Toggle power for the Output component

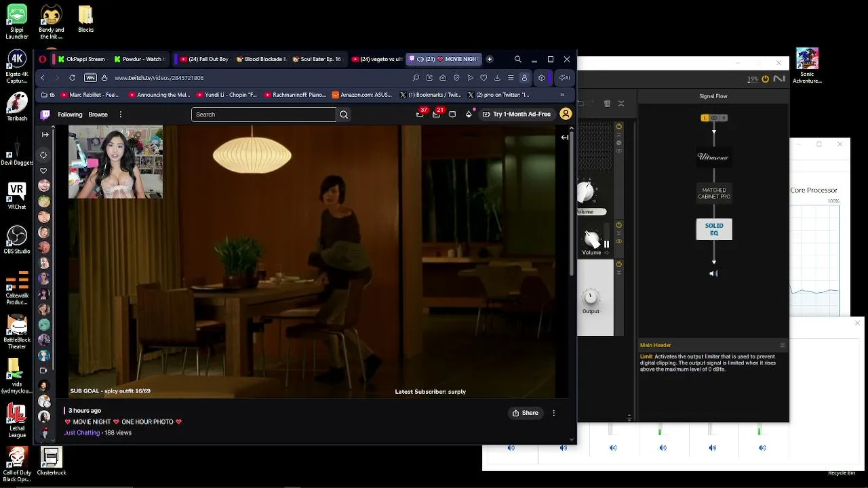coord(618,264)
